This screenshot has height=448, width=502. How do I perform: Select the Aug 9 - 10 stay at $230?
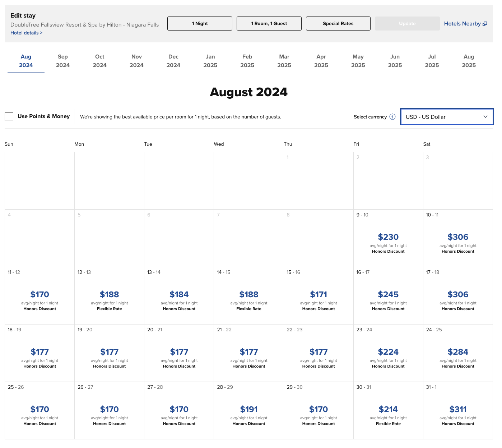pyautogui.click(x=388, y=238)
